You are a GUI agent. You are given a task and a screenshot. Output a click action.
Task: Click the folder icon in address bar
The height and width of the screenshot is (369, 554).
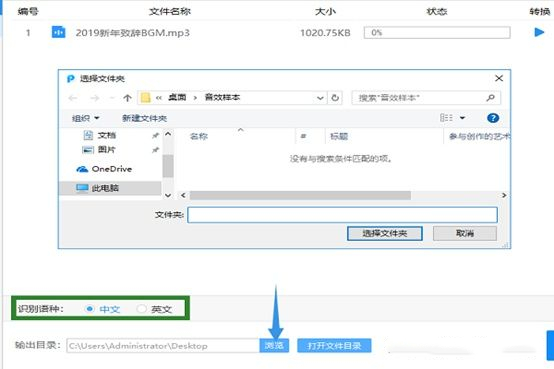coord(146,98)
